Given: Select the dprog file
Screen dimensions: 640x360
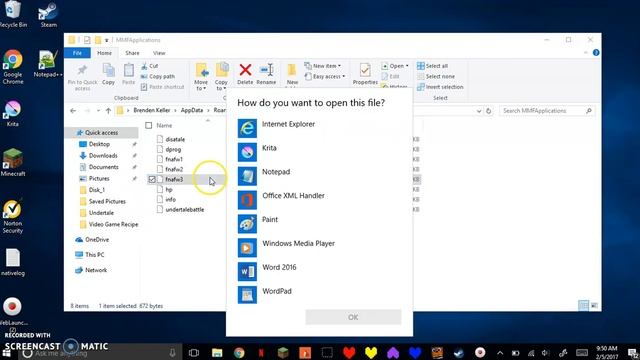Looking at the screenshot, I should pos(173,149).
